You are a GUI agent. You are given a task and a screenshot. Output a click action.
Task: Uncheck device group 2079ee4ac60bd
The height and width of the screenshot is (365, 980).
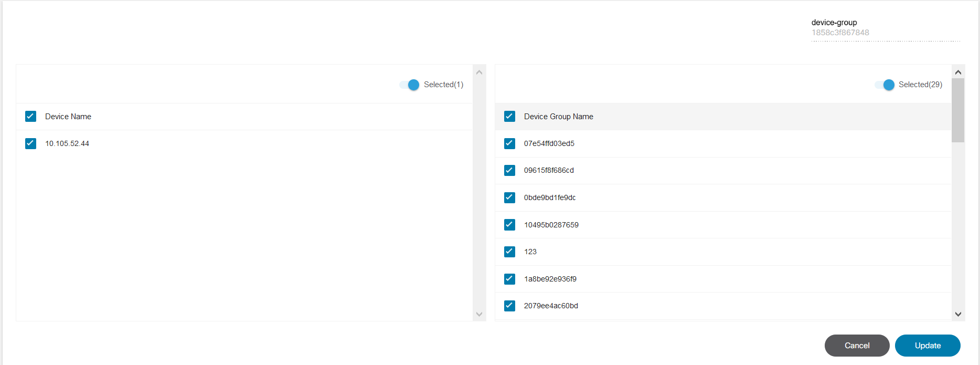pos(509,306)
